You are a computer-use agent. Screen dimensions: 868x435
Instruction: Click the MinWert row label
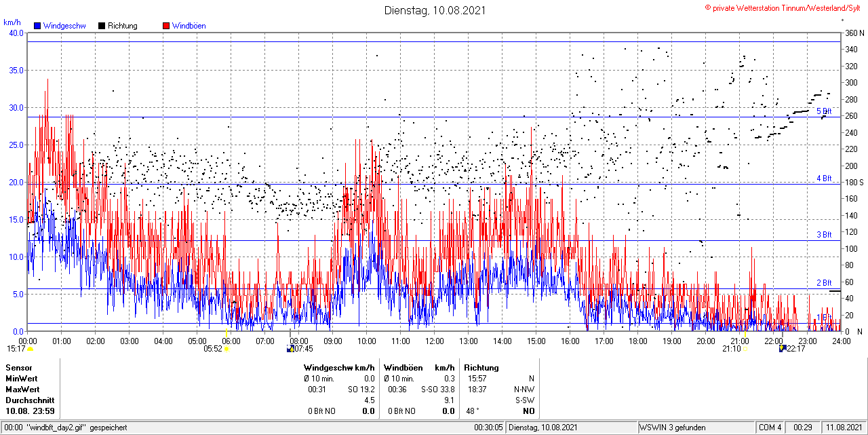(22, 378)
